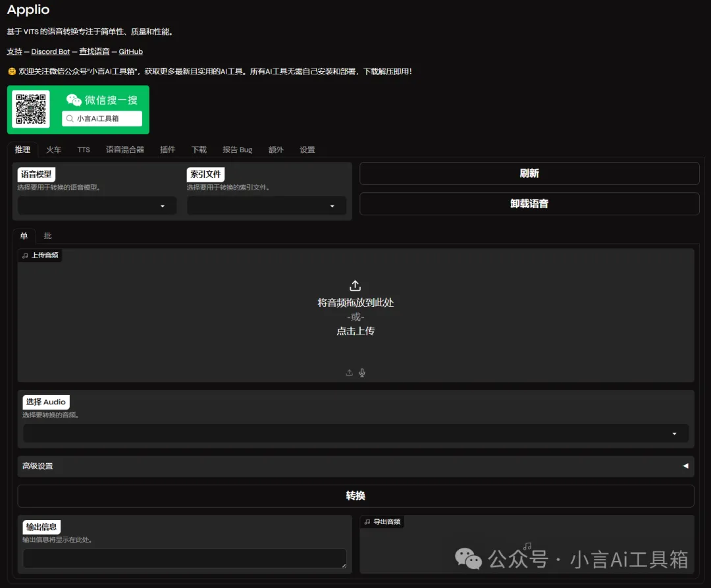Open the TTS tab

click(84, 149)
